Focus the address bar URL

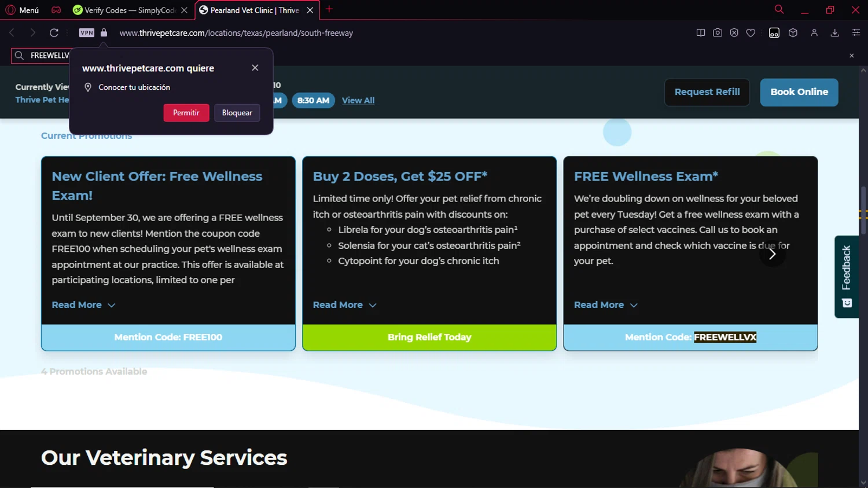point(236,33)
